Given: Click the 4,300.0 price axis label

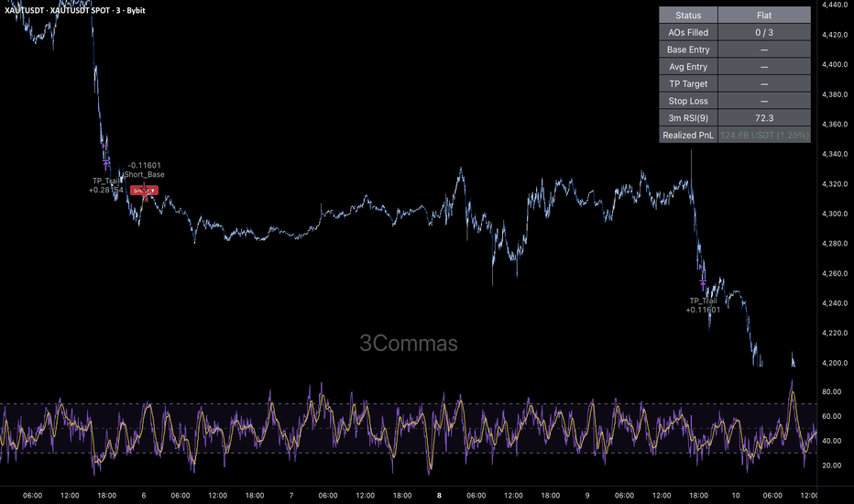Looking at the screenshot, I should (x=835, y=214).
